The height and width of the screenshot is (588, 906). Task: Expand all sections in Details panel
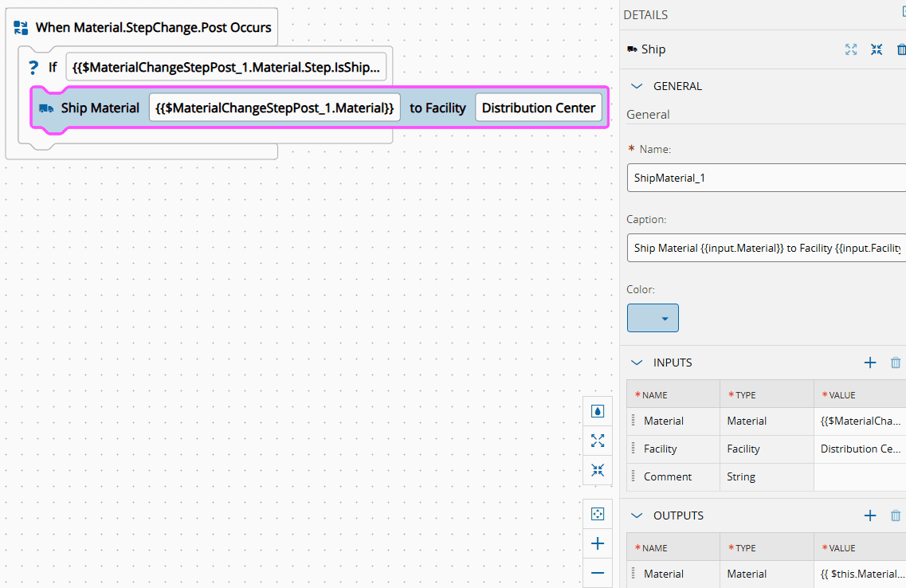(851, 49)
